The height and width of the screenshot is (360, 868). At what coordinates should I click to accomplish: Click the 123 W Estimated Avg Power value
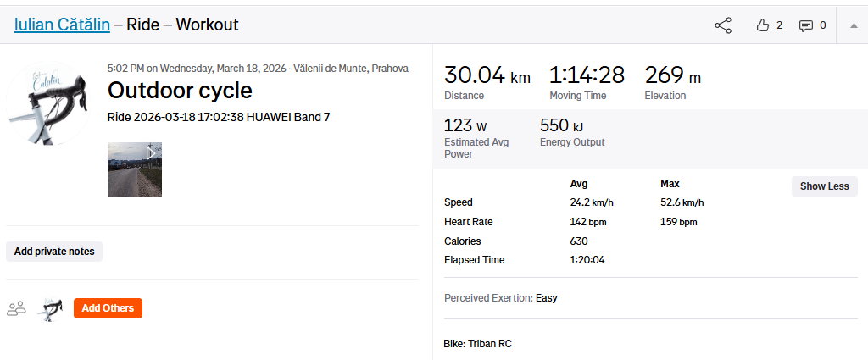point(465,126)
